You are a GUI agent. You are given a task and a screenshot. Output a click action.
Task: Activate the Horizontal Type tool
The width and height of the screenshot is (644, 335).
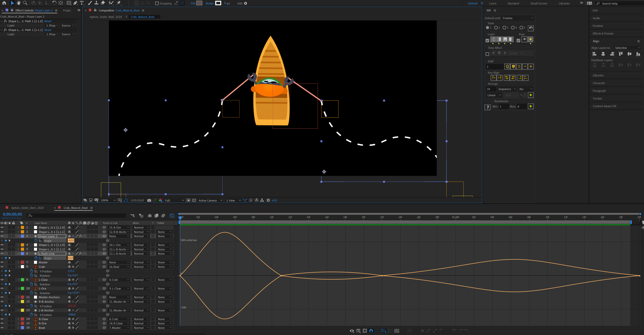point(82,3)
